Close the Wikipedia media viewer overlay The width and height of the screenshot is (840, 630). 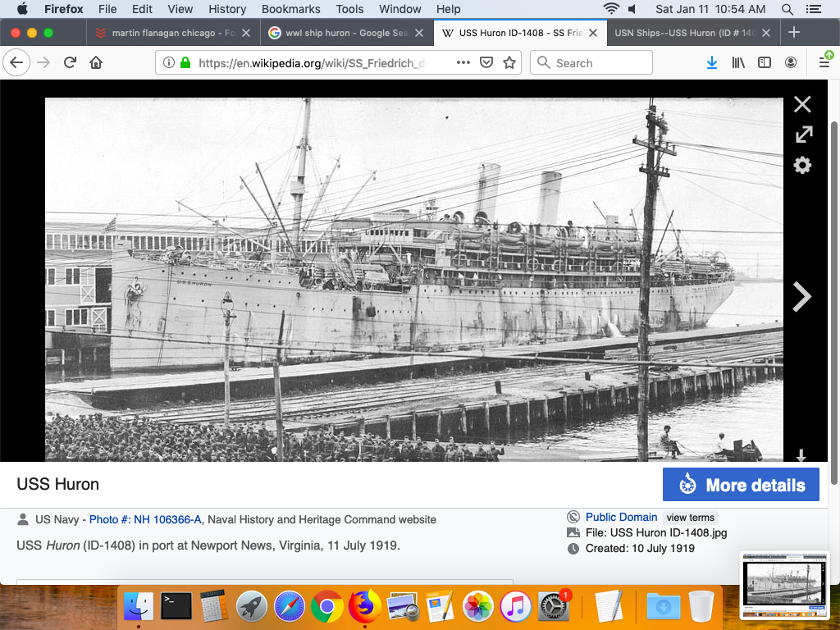pyautogui.click(x=802, y=104)
